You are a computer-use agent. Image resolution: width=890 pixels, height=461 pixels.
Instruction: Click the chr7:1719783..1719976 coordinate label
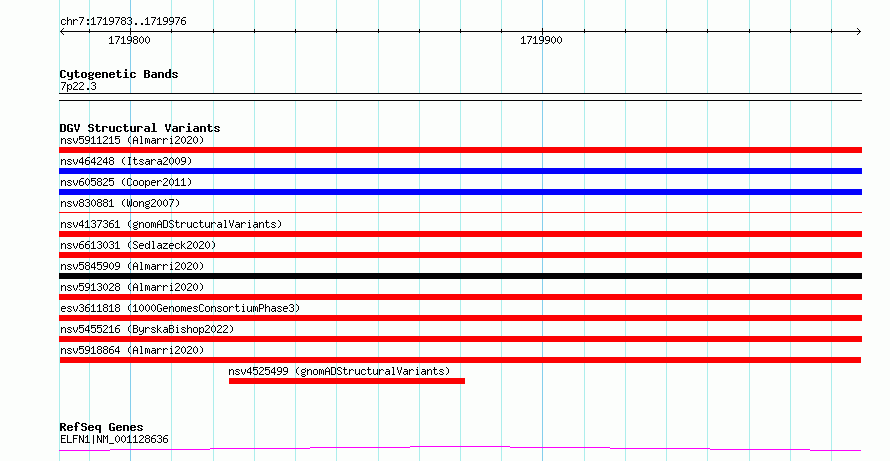click(123, 22)
